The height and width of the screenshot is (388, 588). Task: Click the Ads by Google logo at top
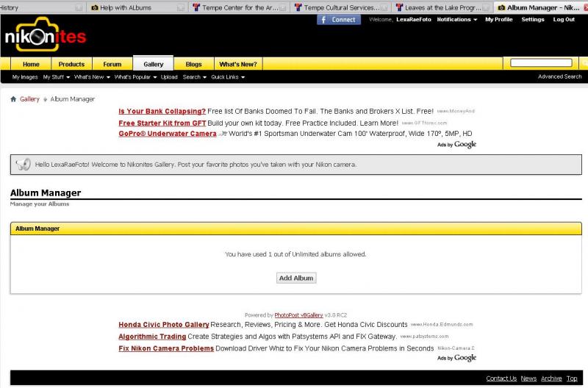pyautogui.click(x=456, y=145)
